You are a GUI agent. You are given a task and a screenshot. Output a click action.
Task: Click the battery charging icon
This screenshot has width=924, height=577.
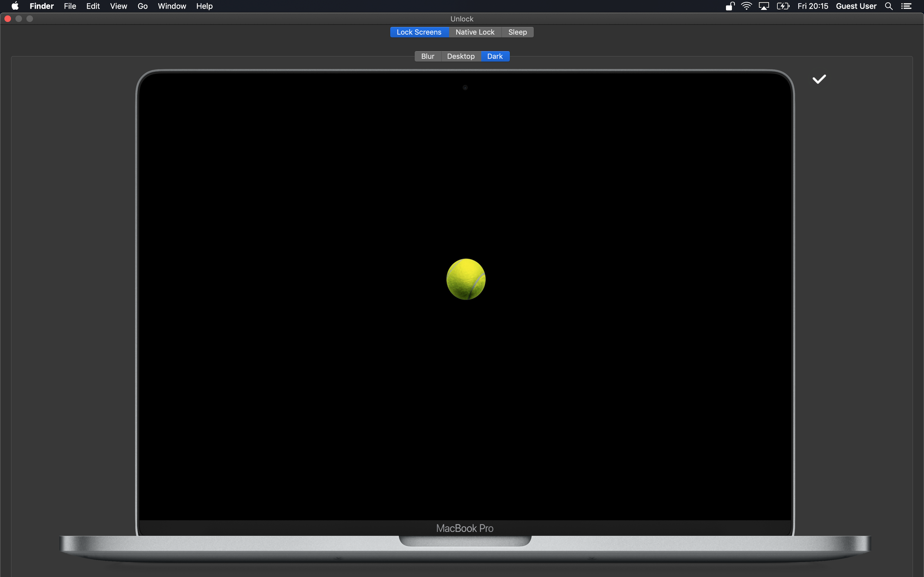click(x=783, y=6)
